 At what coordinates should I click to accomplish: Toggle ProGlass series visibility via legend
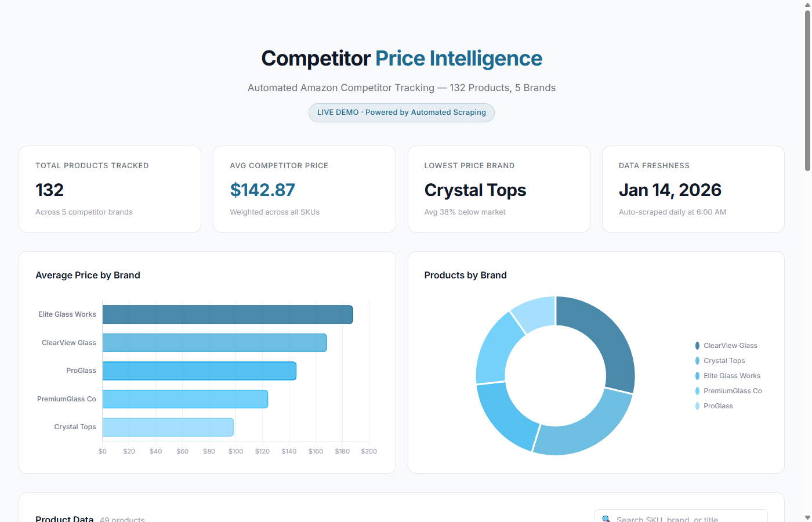(x=718, y=405)
